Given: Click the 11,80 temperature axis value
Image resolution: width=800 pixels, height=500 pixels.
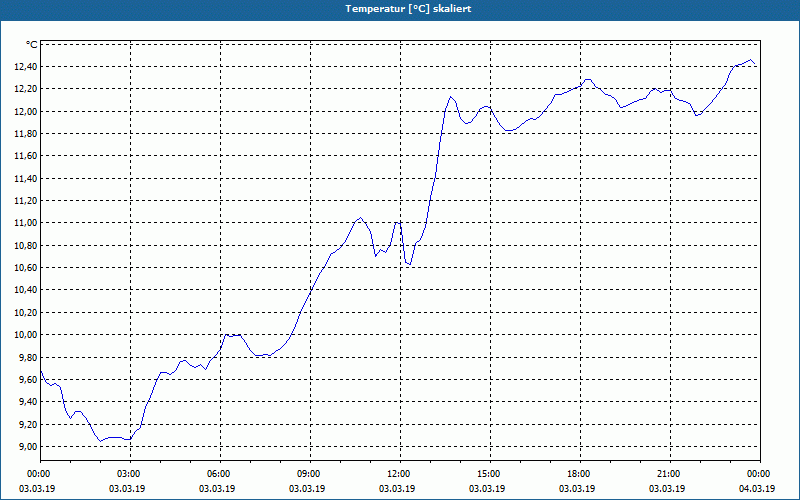Looking at the screenshot, I should [26, 134].
